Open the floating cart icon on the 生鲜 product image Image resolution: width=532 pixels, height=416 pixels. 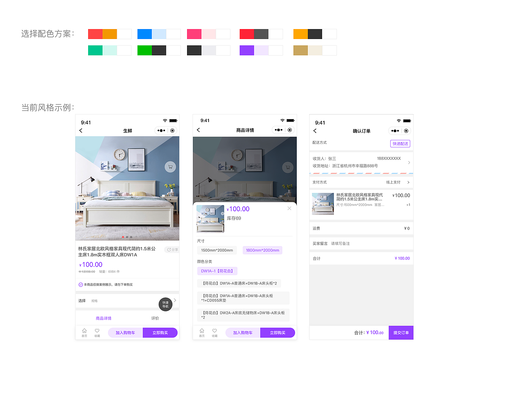170,167
